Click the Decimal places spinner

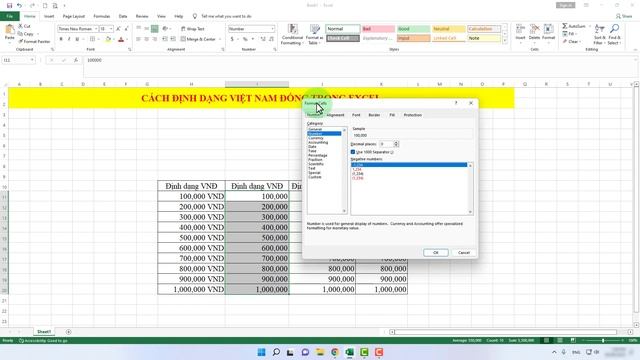(x=396, y=144)
